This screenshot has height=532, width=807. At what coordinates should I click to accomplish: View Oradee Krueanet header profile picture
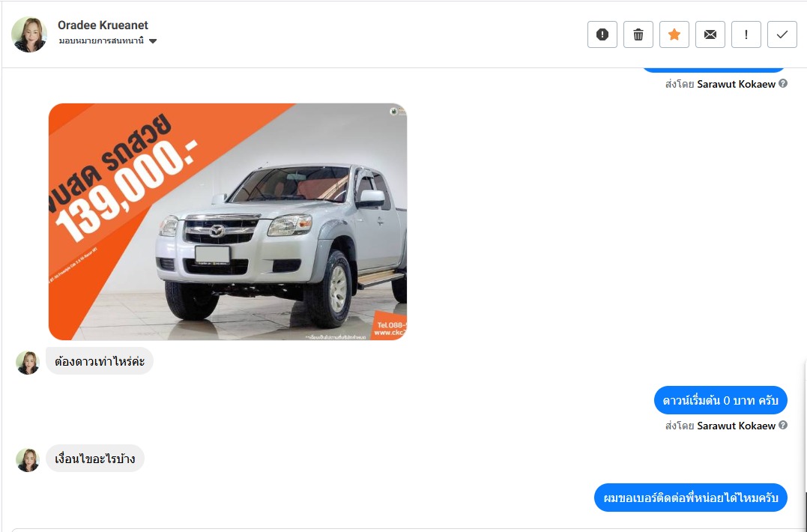[x=29, y=34]
